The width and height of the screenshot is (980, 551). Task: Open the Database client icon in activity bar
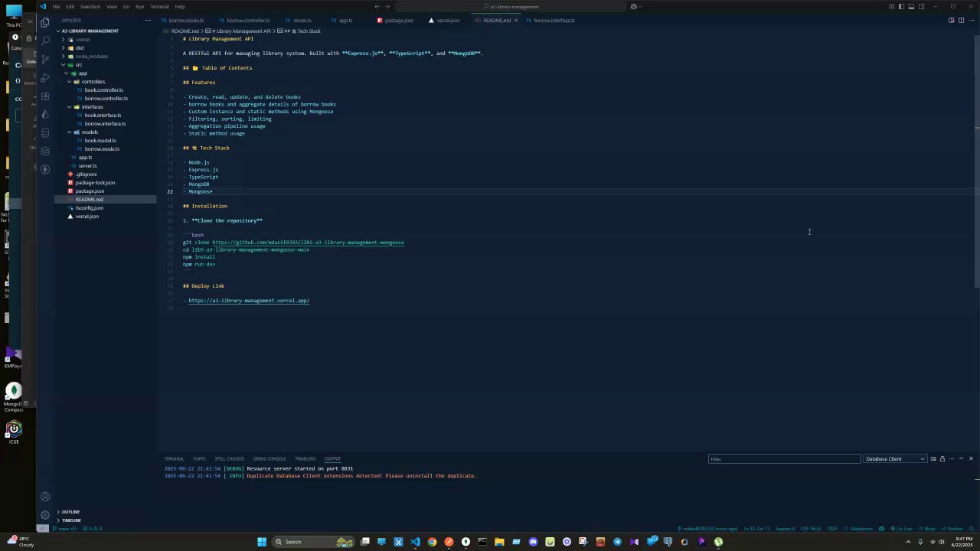pos(45,132)
